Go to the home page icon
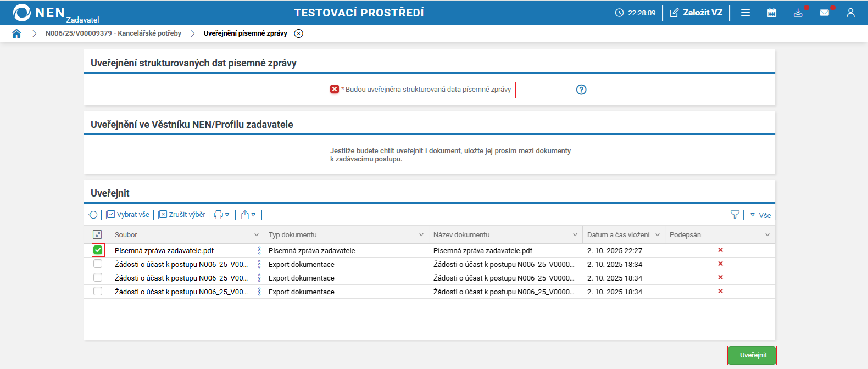Image resolution: width=868 pixels, height=369 pixels. (x=16, y=33)
